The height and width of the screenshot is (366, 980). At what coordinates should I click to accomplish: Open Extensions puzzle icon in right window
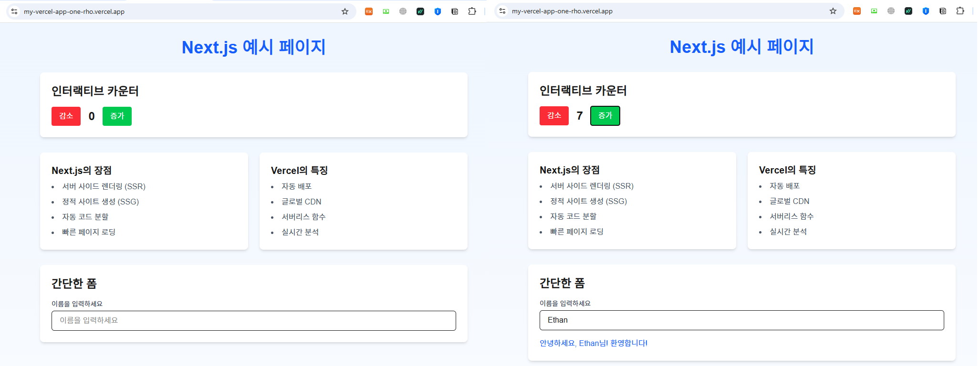pos(960,11)
